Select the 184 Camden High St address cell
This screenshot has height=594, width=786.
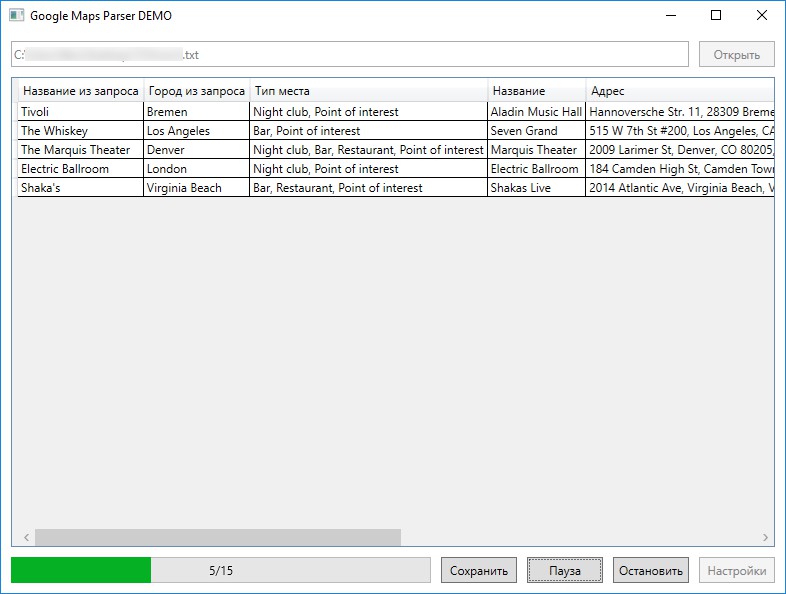(x=680, y=168)
